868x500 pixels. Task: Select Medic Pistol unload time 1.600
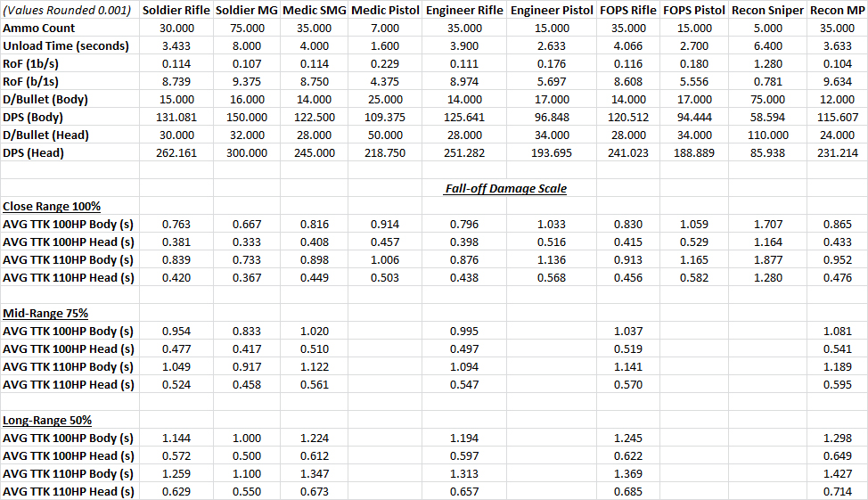(385, 46)
